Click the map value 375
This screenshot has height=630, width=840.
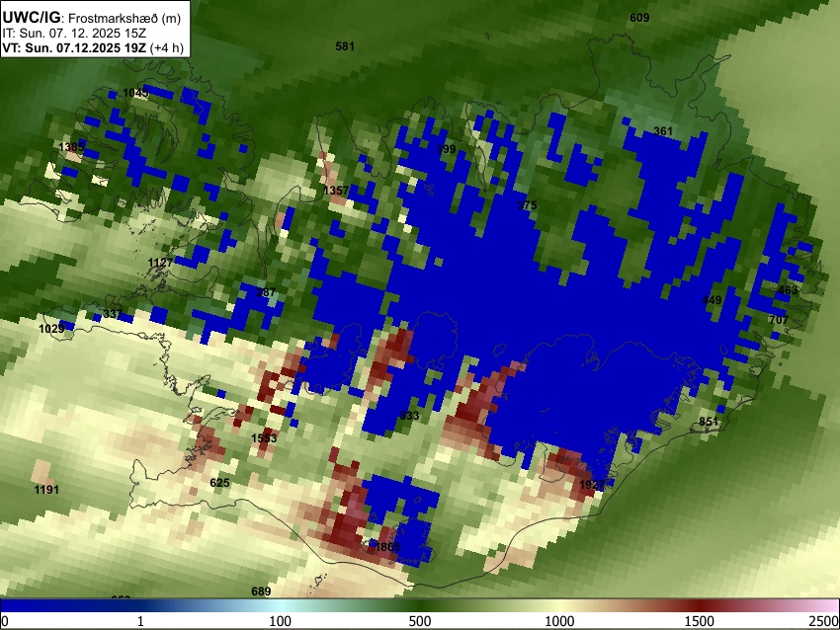point(527,205)
